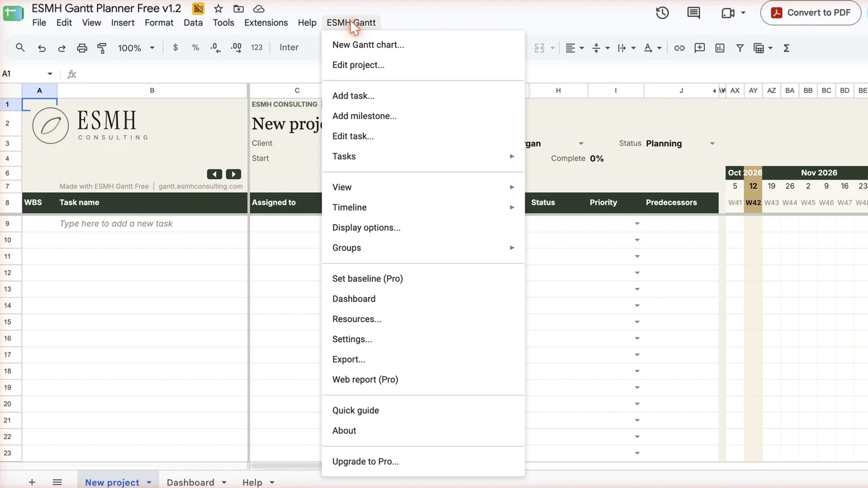Increase decimal places

236,47
